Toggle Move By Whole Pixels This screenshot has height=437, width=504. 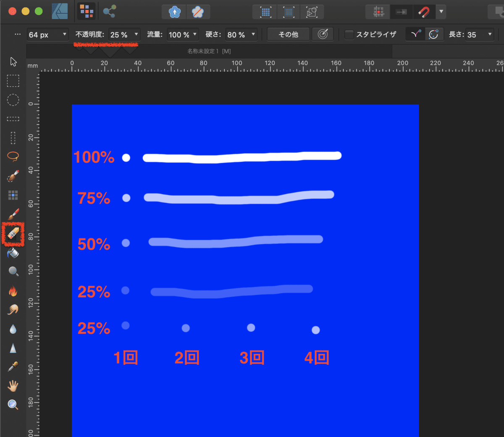[x=401, y=12]
